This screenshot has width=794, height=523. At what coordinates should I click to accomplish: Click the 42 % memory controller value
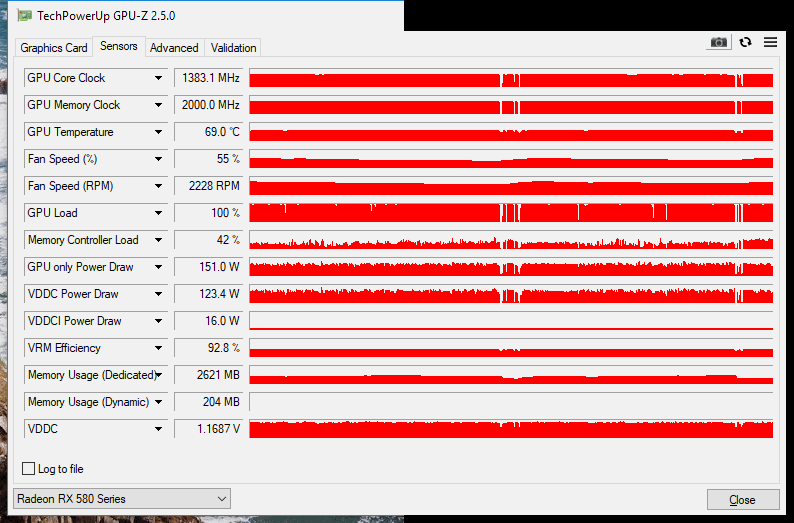pyautogui.click(x=209, y=240)
